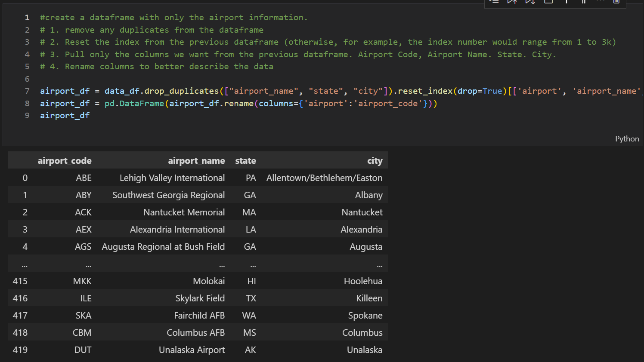Image resolution: width=644 pixels, height=362 pixels.
Task: Click the airport_name column header
Action: point(197,160)
